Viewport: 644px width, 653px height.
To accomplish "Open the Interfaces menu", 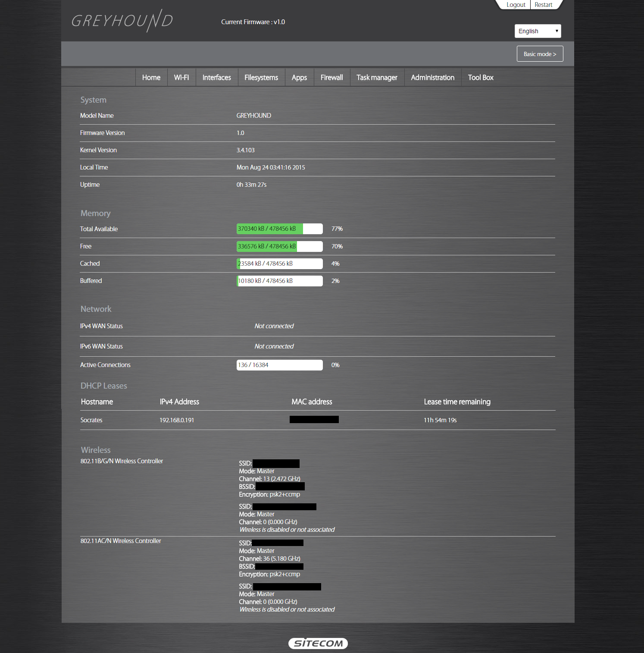I will (217, 78).
